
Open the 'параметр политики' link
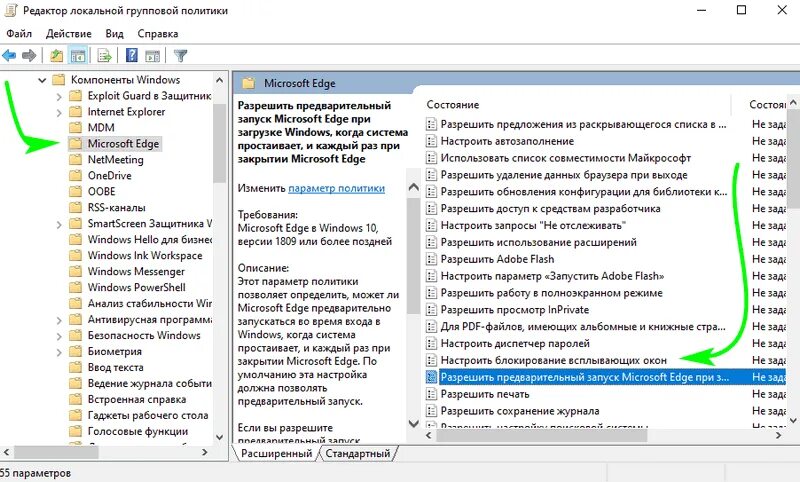tap(336, 188)
